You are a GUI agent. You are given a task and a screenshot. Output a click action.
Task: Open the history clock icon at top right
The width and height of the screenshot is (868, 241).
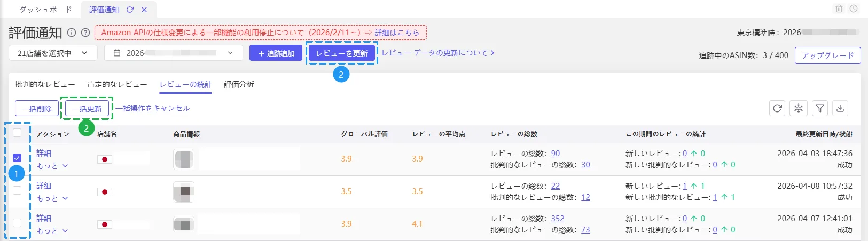click(x=854, y=9)
